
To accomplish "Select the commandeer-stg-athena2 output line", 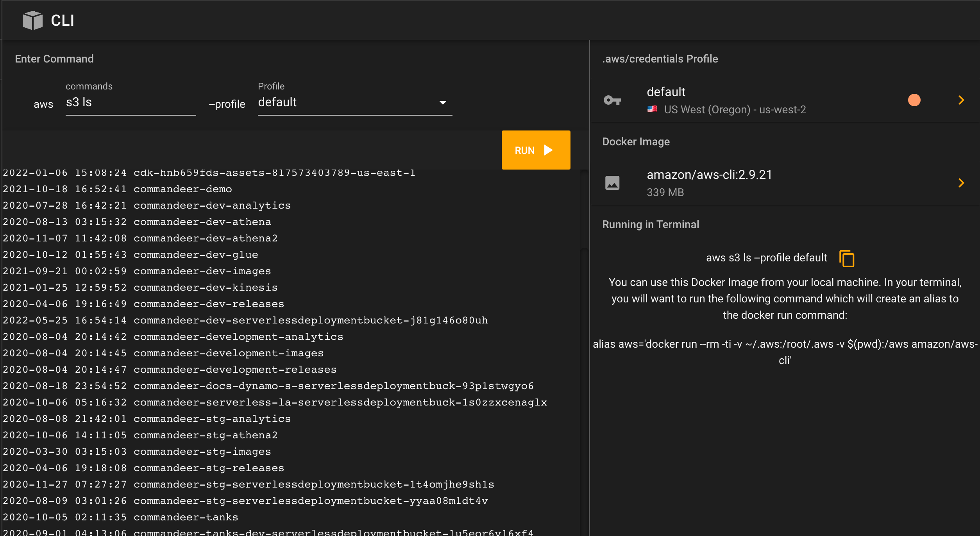I will (x=140, y=435).
